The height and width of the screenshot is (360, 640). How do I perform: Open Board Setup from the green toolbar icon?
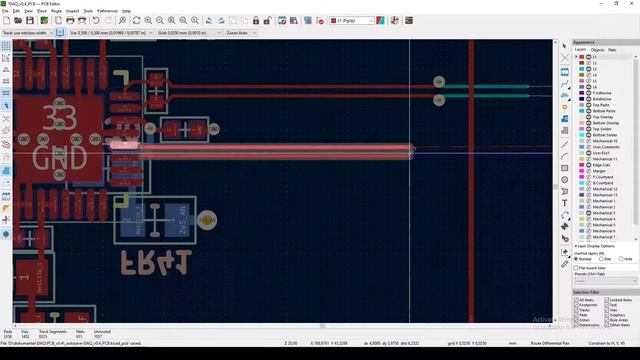pos(44,20)
